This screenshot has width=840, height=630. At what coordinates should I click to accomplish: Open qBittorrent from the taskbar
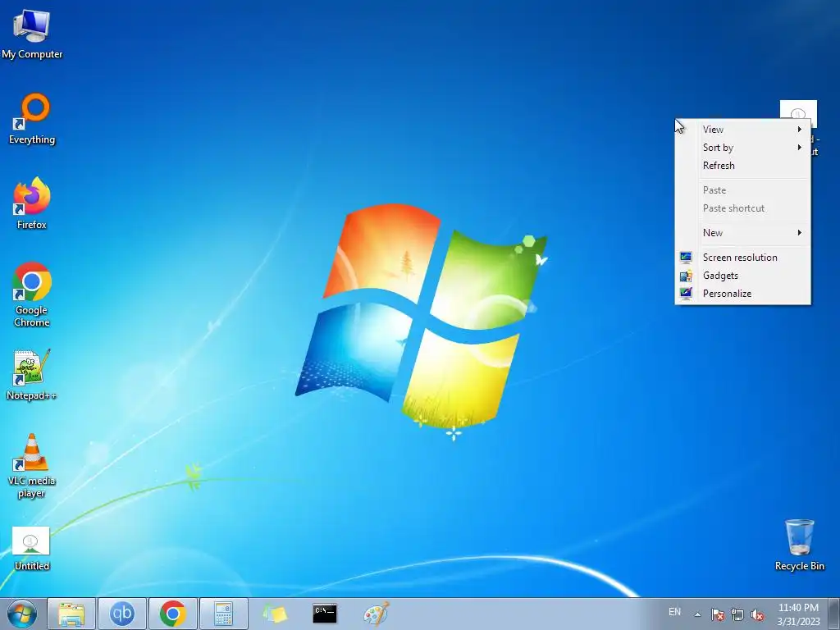pyautogui.click(x=121, y=614)
